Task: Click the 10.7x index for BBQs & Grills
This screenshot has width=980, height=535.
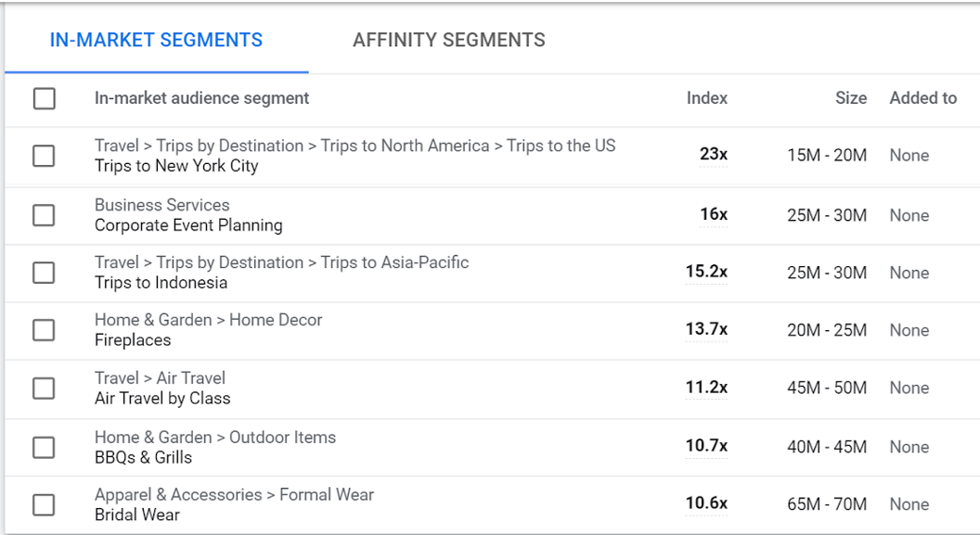Action: (x=706, y=446)
